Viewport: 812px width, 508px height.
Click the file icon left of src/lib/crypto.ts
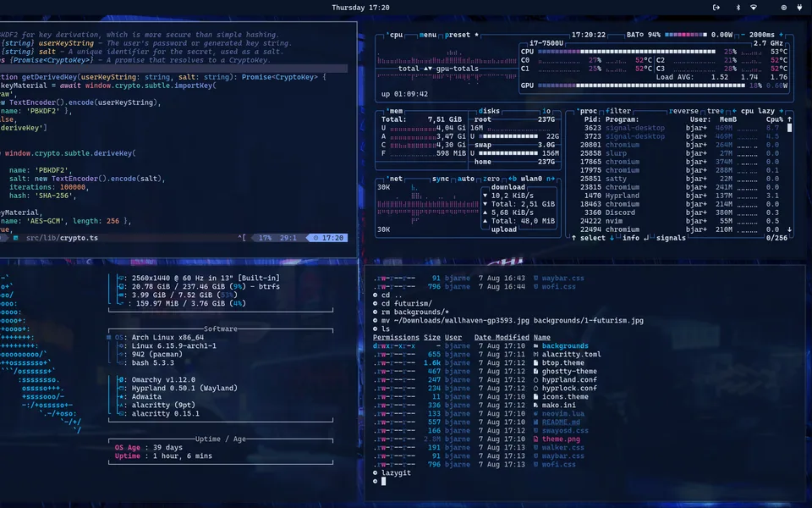[16, 238]
